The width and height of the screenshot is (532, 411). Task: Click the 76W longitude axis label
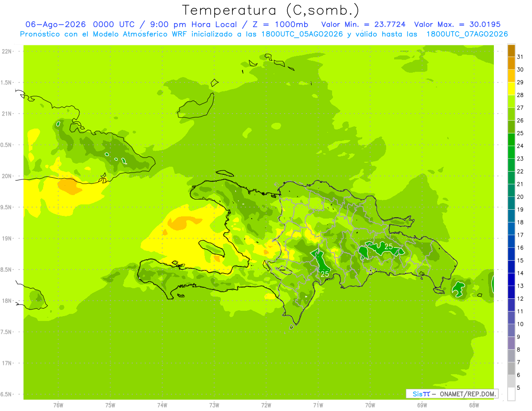point(58,405)
